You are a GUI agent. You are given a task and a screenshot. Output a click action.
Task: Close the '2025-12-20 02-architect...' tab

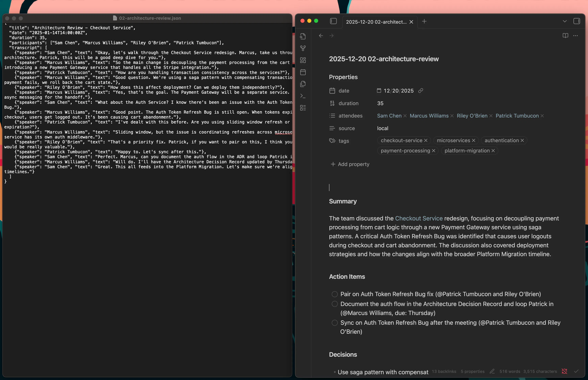(411, 22)
